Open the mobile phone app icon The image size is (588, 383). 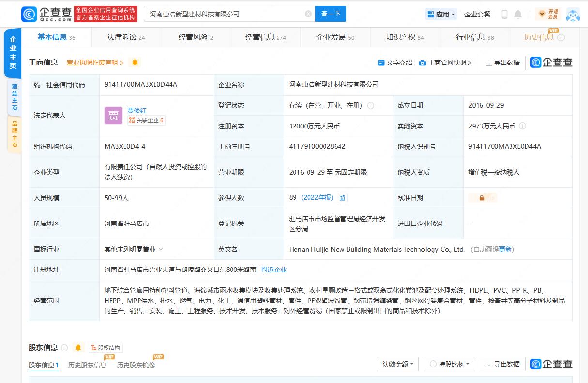[x=504, y=14]
